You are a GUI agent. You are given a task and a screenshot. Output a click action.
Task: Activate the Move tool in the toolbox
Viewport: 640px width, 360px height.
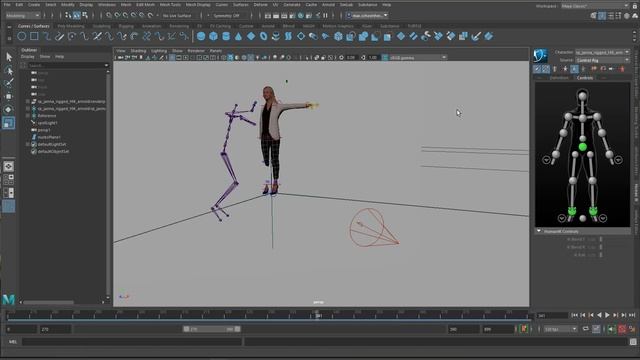9,96
